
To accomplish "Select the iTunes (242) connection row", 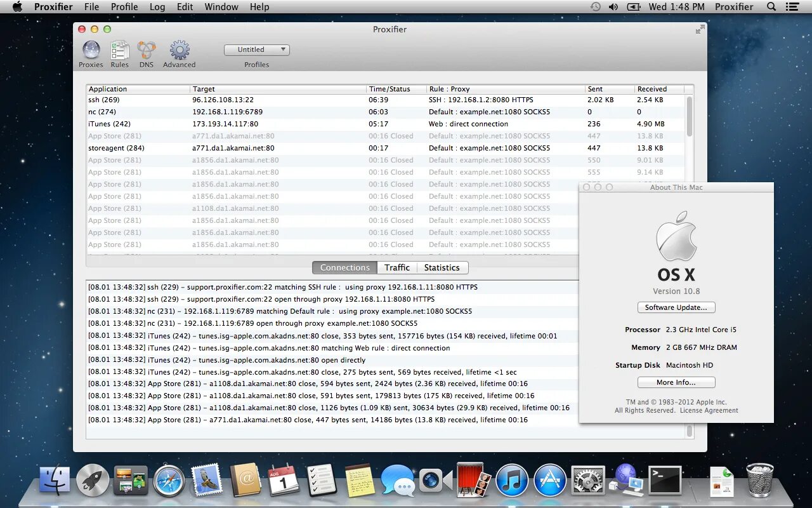I will [386, 124].
